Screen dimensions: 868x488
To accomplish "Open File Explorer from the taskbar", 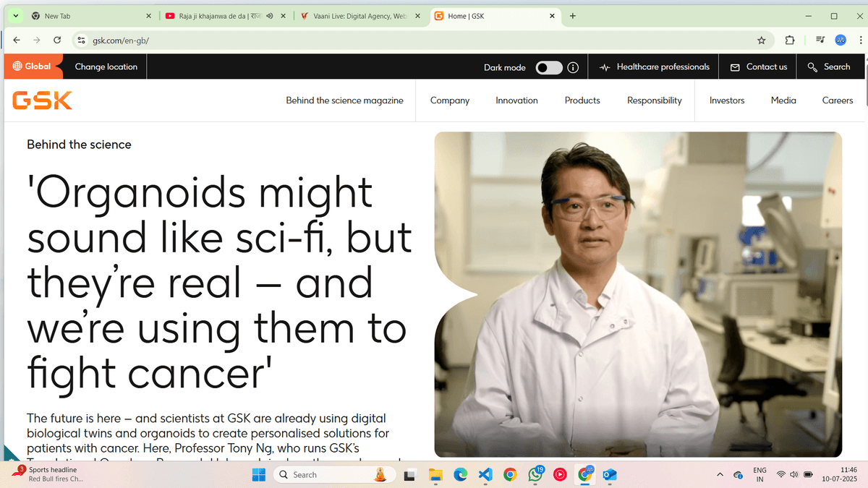I will pyautogui.click(x=435, y=474).
